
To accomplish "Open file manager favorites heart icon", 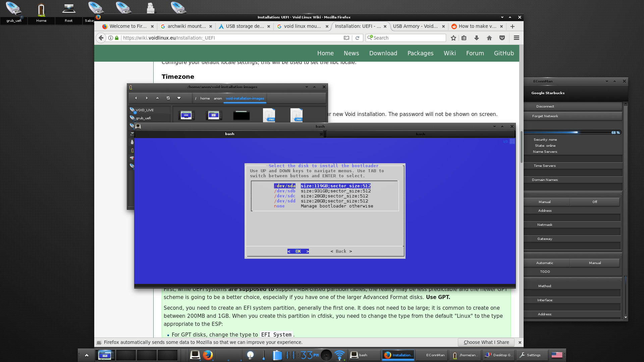I will pos(179,98).
